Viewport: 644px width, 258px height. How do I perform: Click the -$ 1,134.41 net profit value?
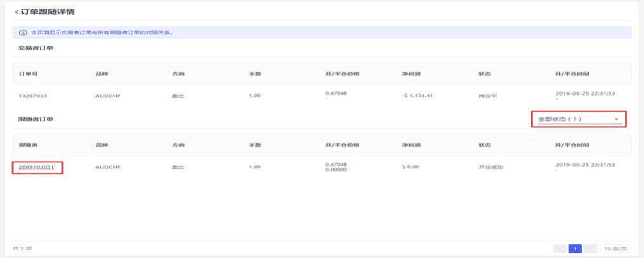(x=413, y=96)
